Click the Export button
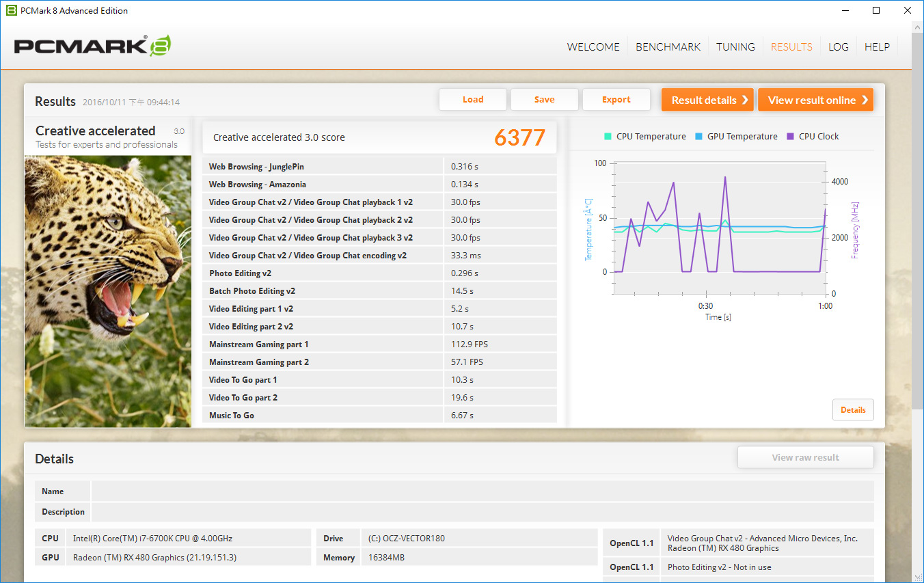The height and width of the screenshot is (583, 924). tap(616, 100)
